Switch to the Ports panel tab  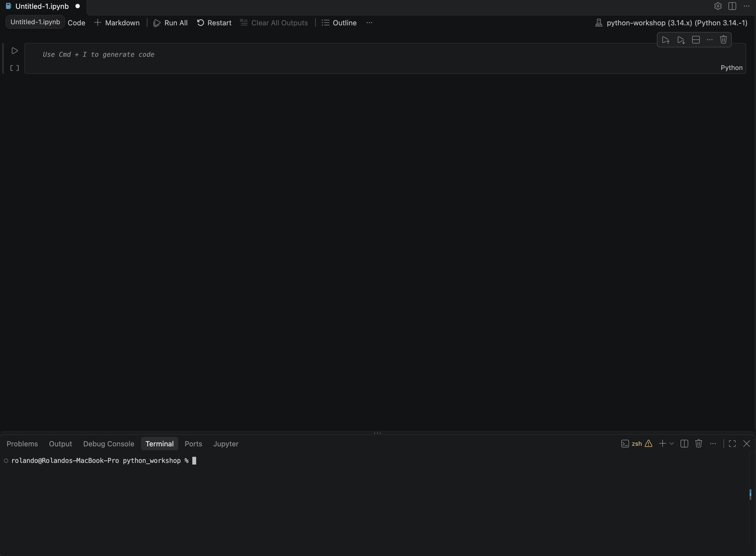193,444
